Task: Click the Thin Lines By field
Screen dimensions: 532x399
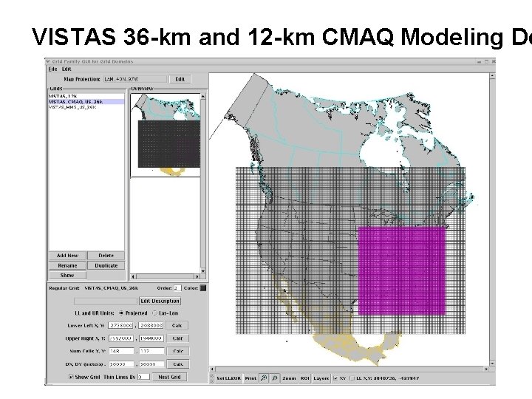Action: (x=143, y=377)
